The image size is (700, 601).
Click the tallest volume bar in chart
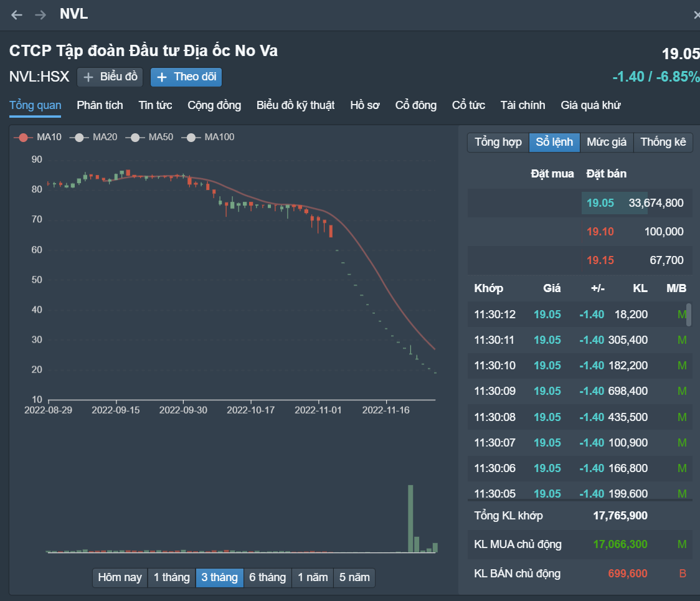tap(410, 518)
